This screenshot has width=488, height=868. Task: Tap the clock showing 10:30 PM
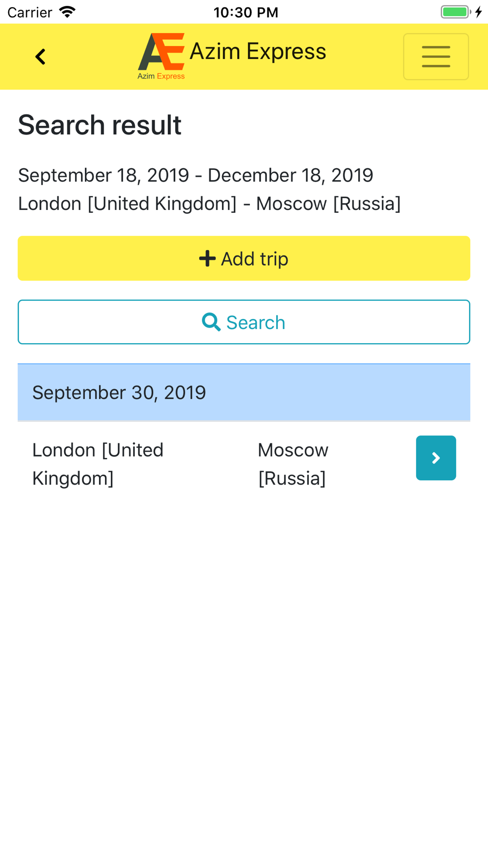coord(246,12)
